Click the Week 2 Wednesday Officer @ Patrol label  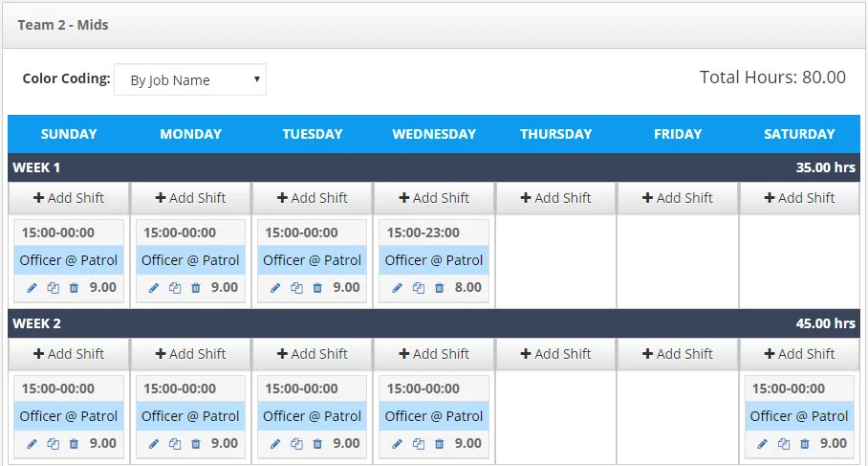pyautogui.click(x=434, y=416)
